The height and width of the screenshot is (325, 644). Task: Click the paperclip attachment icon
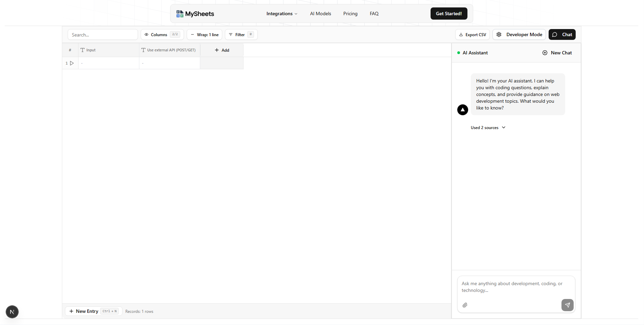click(465, 305)
